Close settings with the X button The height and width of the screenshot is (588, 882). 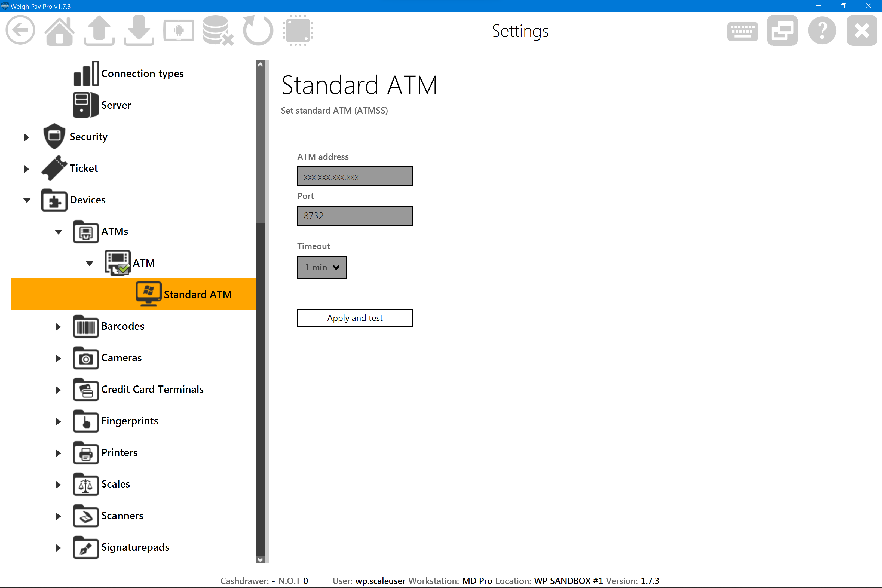point(861,30)
